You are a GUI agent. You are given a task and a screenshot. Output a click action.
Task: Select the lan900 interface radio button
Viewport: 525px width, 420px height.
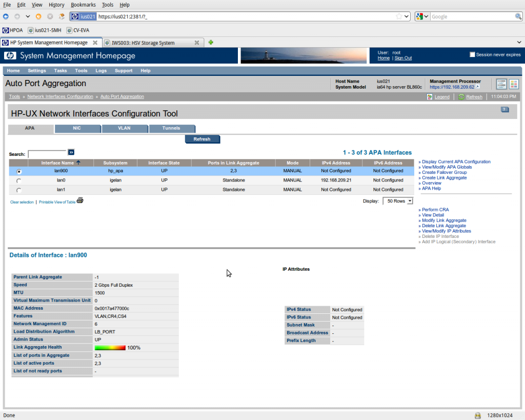[x=19, y=171]
